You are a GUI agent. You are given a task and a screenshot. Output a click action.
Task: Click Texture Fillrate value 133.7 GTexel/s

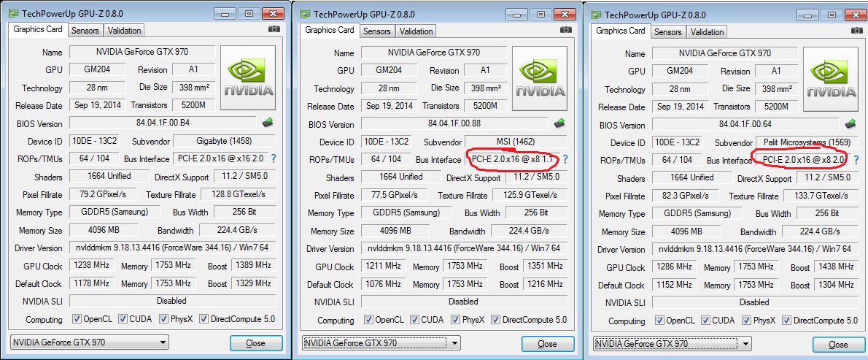pos(821,196)
